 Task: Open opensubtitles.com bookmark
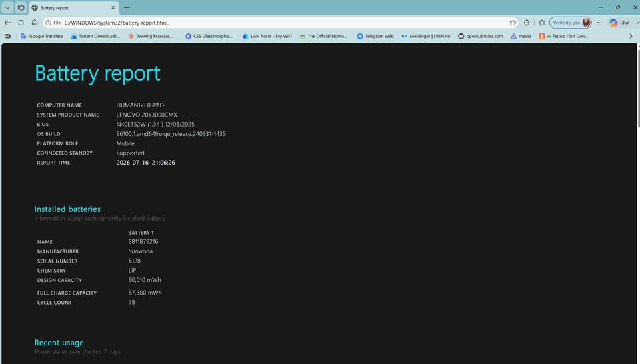tap(480, 36)
